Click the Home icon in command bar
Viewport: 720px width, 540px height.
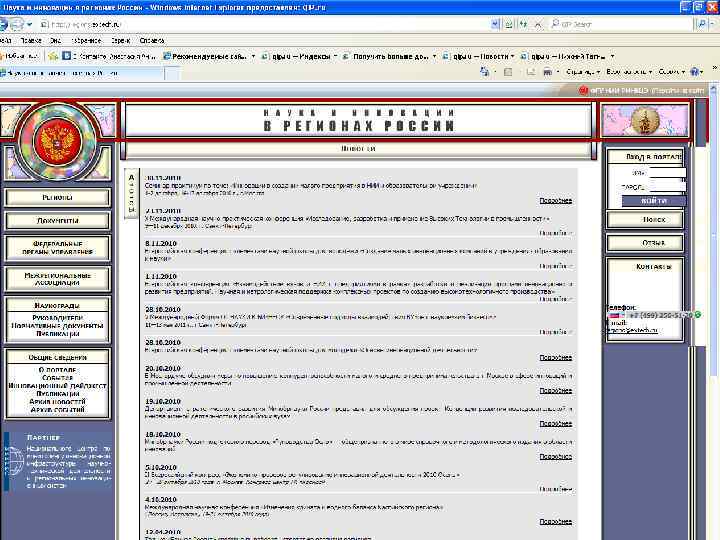(x=484, y=72)
